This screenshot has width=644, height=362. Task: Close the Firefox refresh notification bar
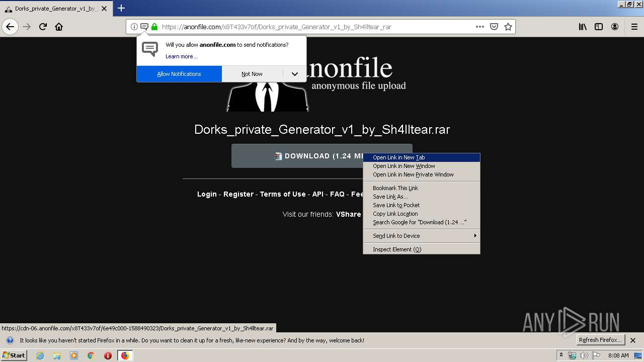tap(633, 340)
